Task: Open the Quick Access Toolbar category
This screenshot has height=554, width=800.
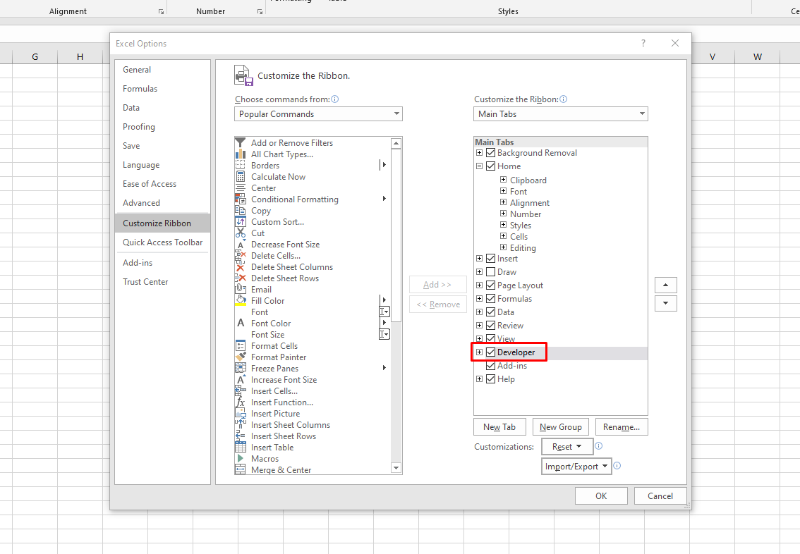Action: pos(162,242)
